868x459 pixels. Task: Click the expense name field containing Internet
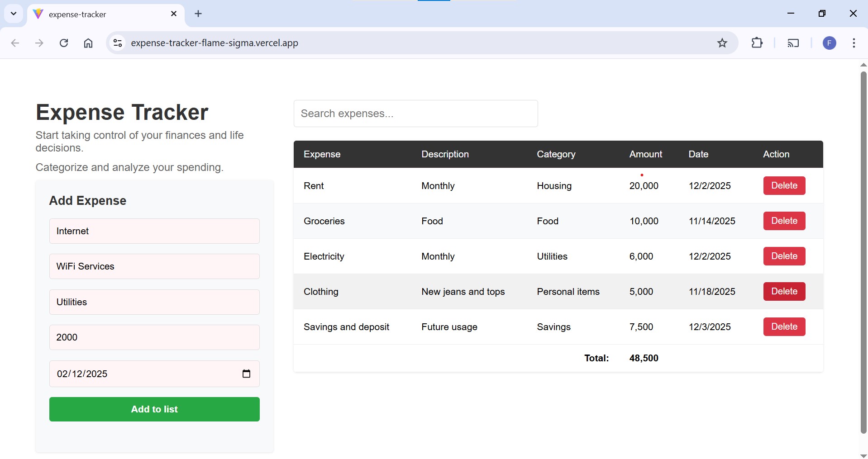point(154,231)
